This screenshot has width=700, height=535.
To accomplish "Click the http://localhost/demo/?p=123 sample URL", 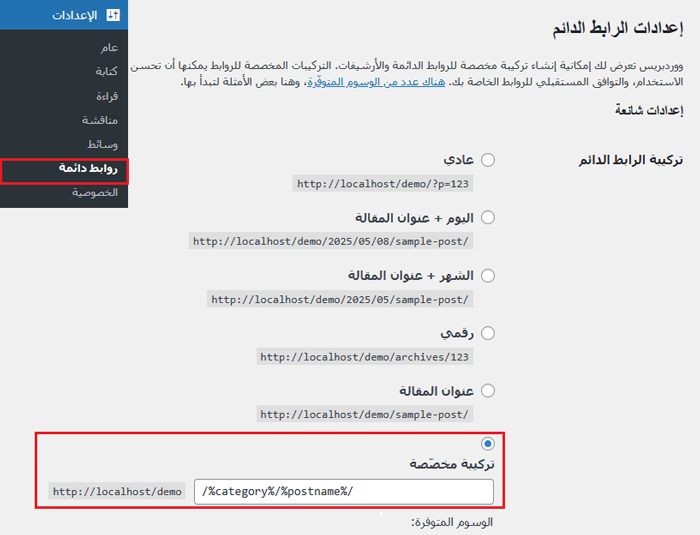I will 383,184.
